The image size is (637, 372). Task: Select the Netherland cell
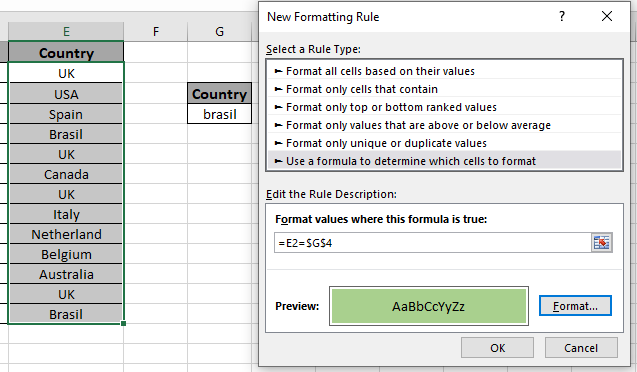(66, 234)
